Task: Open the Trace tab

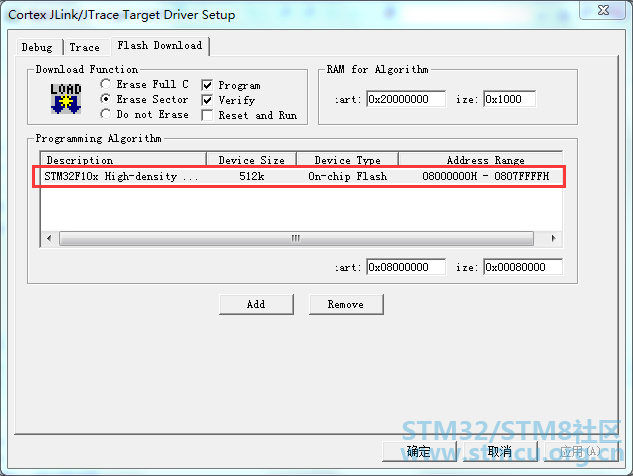Action: 84,47
